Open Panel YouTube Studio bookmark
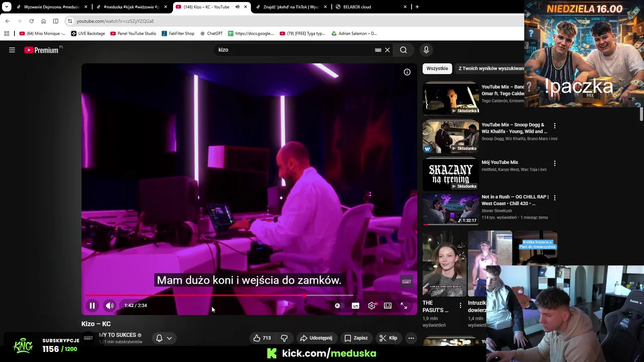 pyautogui.click(x=133, y=34)
